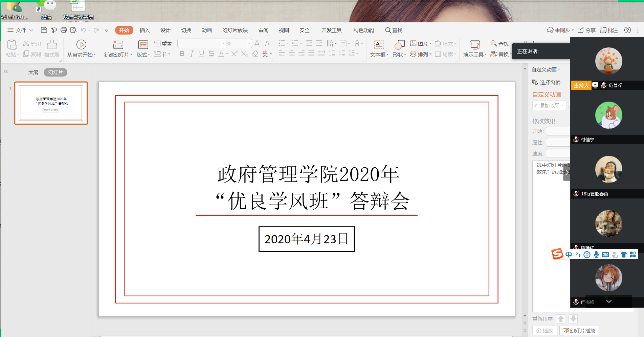
Task: Insert a text box (文本框)
Action: pyautogui.click(x=379, y=44)
